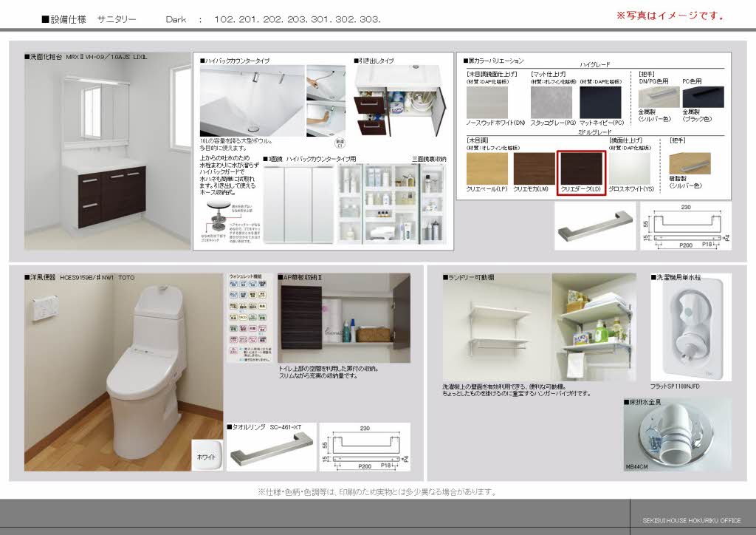The image size is (756, 535).
Task: Pick the Matte Navy (PC) color swatch
Action: [x=601, y=103]
